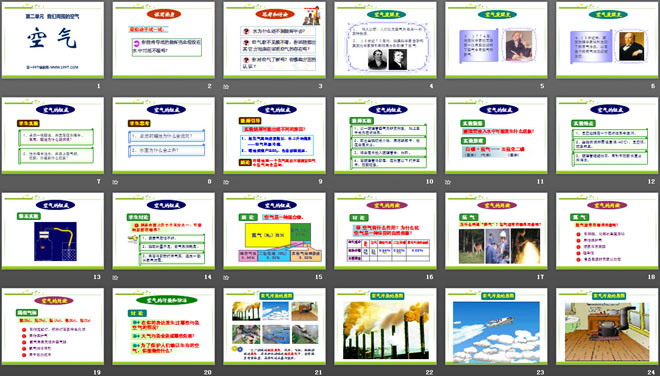
Task: Select slide 14 thumbnail with key icon discussion
Action: tap(163, 231)
